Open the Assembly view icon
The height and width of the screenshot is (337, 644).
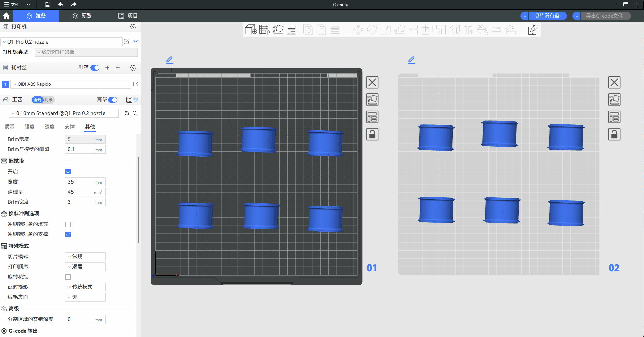[533, 30]
